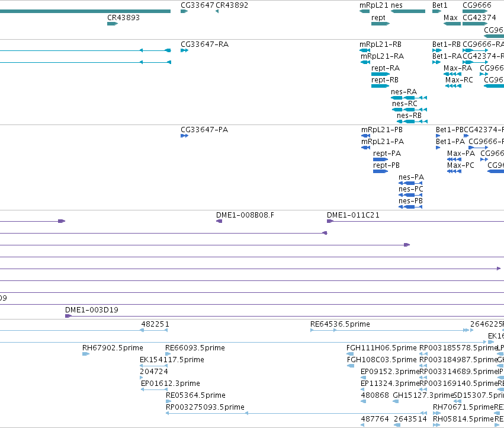Click the nes-RB transcript
The height and width of the screenshot is (428, 504).
412,122
